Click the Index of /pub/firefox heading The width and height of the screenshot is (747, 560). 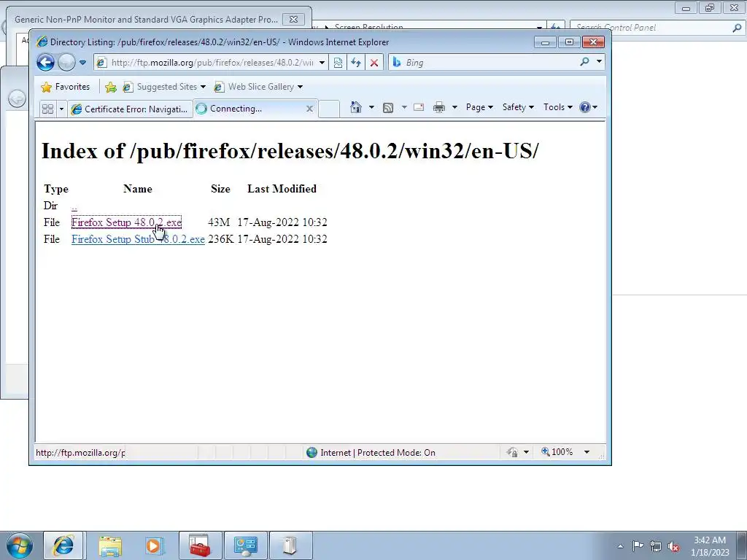pyautogui.click(x=290, y=151)
